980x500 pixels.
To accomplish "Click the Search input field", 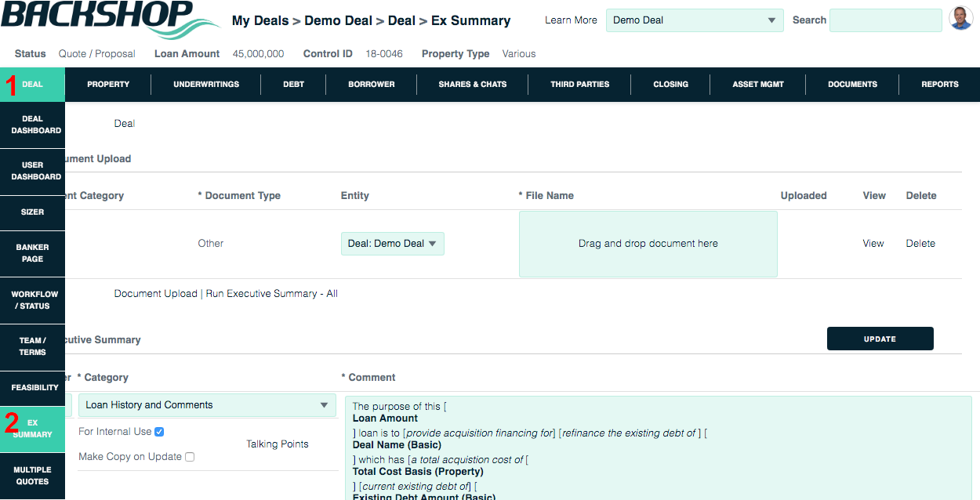I will pyautogui.click(x=886, y=20).
